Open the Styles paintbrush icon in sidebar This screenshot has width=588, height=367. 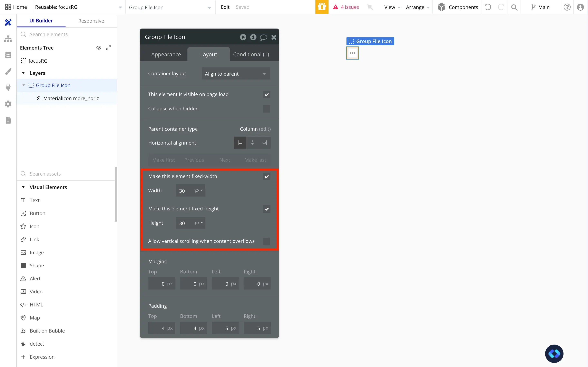coord(8,71)
